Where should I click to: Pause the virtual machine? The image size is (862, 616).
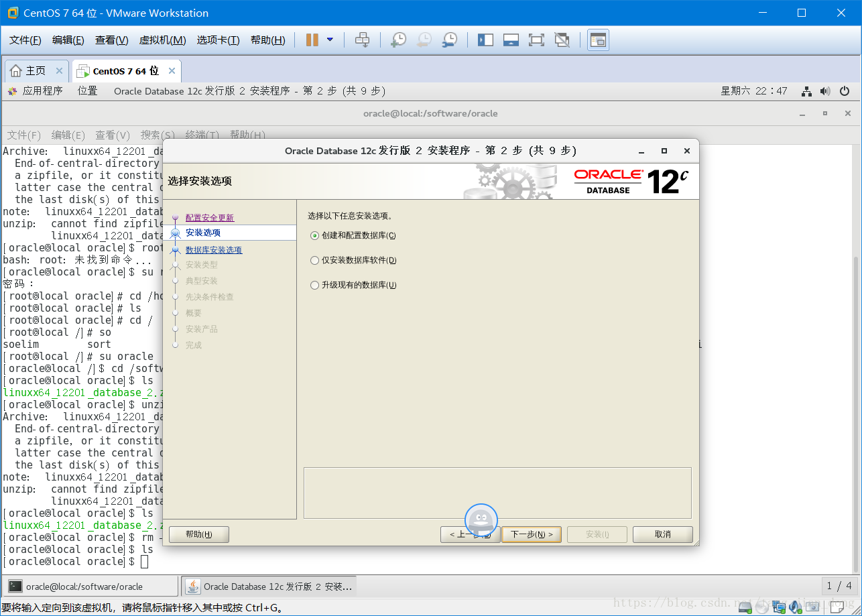pos(312,40)
